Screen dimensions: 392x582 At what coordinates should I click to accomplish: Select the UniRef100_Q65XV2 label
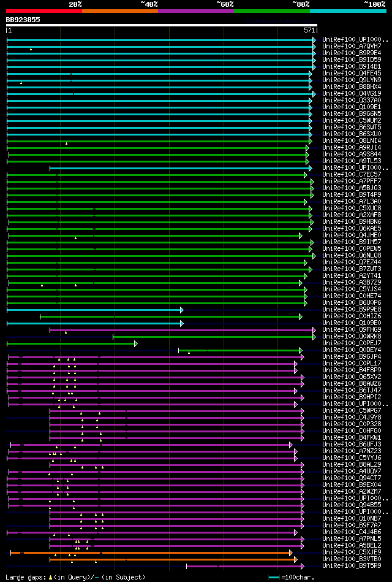click(352, 377)
